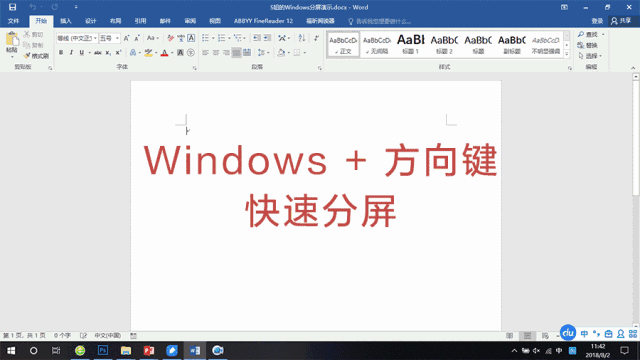Image resolution: width=640 pixels, height=360 pixels.
Task: Open Photoshop from the taskbar
Action: (103, 350)
